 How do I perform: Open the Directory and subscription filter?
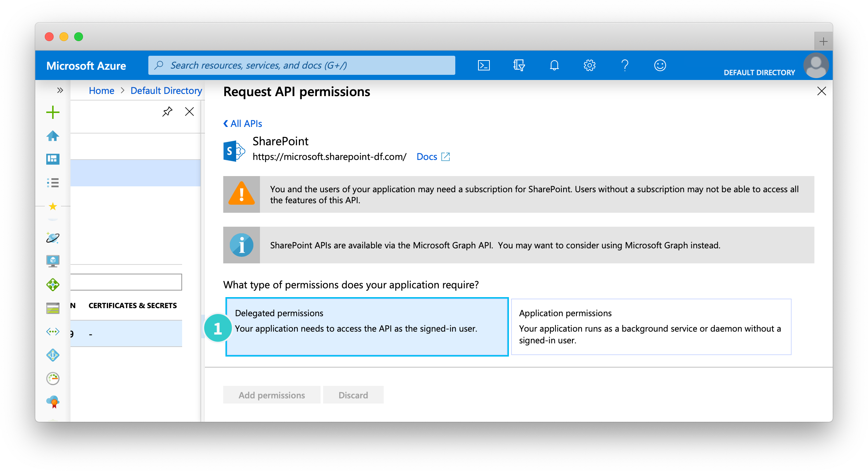(x=519, y=65)
